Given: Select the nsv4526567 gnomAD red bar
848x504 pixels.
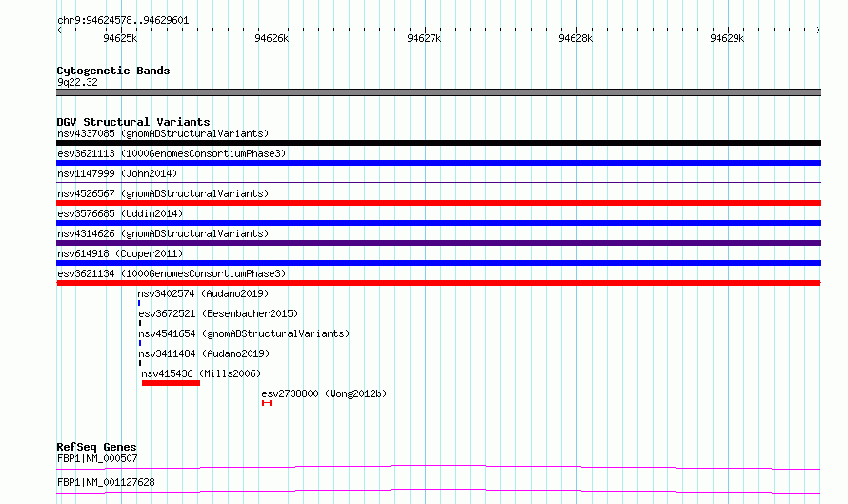Looking at the screenshot, I should [438, 203].
